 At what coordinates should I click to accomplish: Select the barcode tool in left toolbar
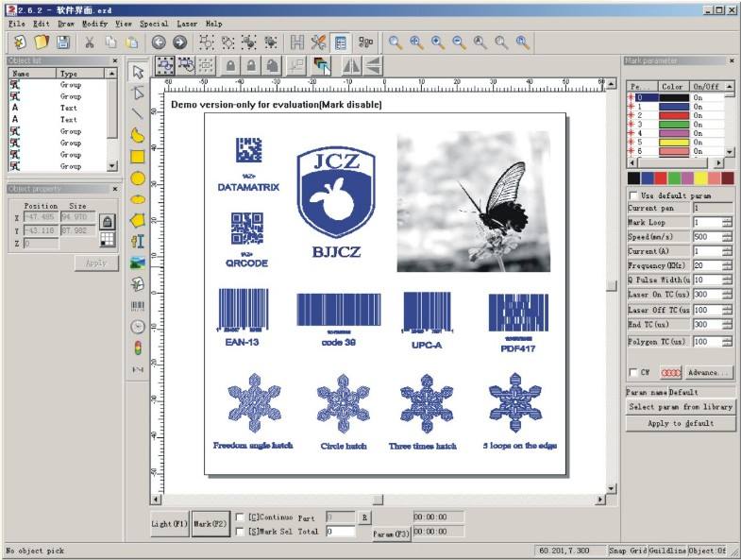(138, 306)
